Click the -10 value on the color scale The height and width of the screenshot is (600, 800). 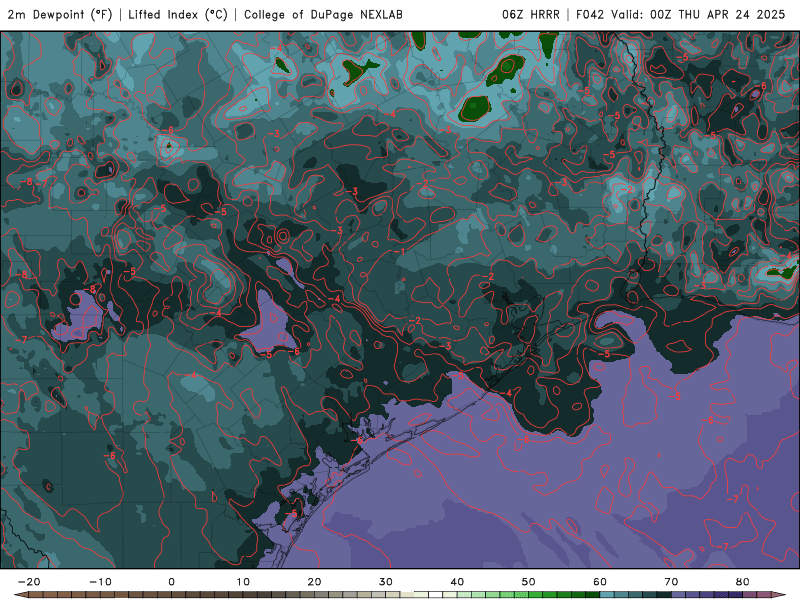click(x=100, y=582)
